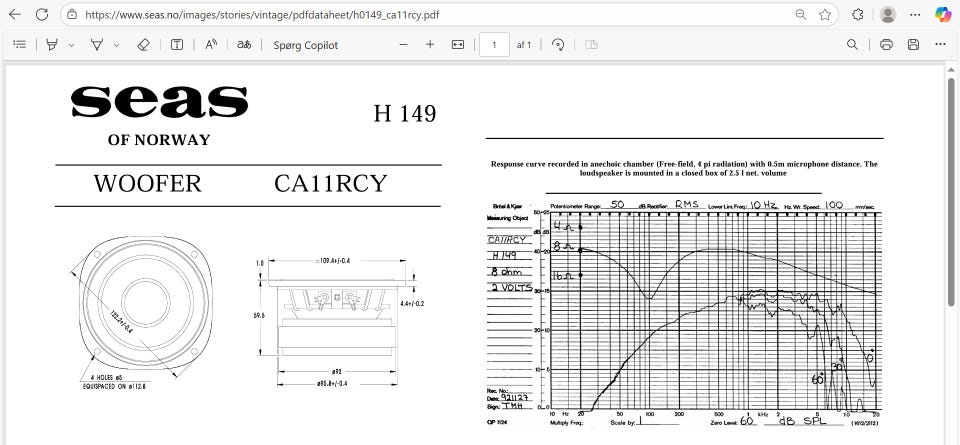This screenshot has width=960, height=445.
Task: Expand draw pen options arrow
Action: pos(116,45)
